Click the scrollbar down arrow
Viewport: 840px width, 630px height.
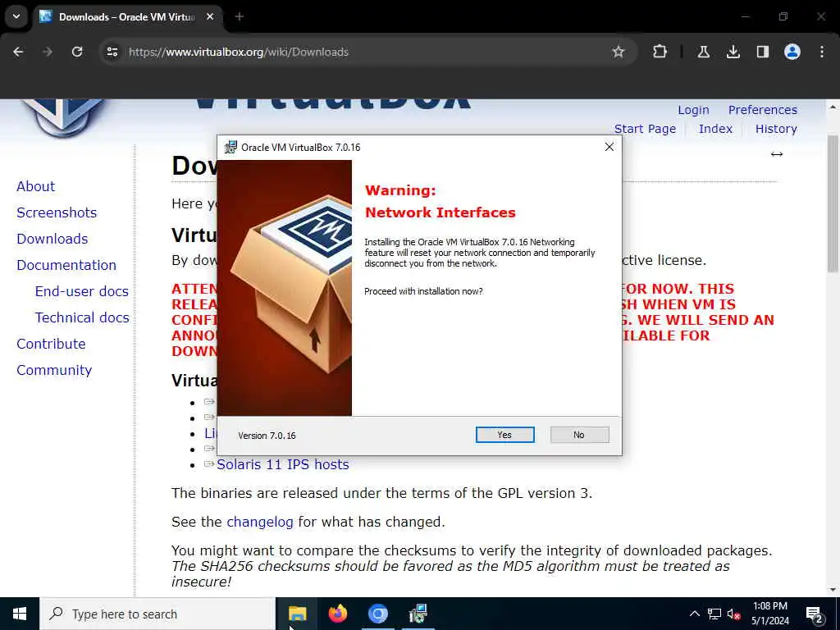click(833, 589)
